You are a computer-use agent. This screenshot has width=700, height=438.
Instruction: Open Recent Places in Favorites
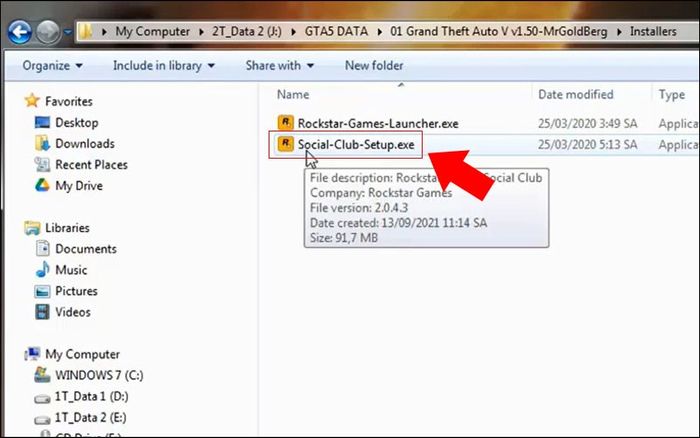click(92, 165)
